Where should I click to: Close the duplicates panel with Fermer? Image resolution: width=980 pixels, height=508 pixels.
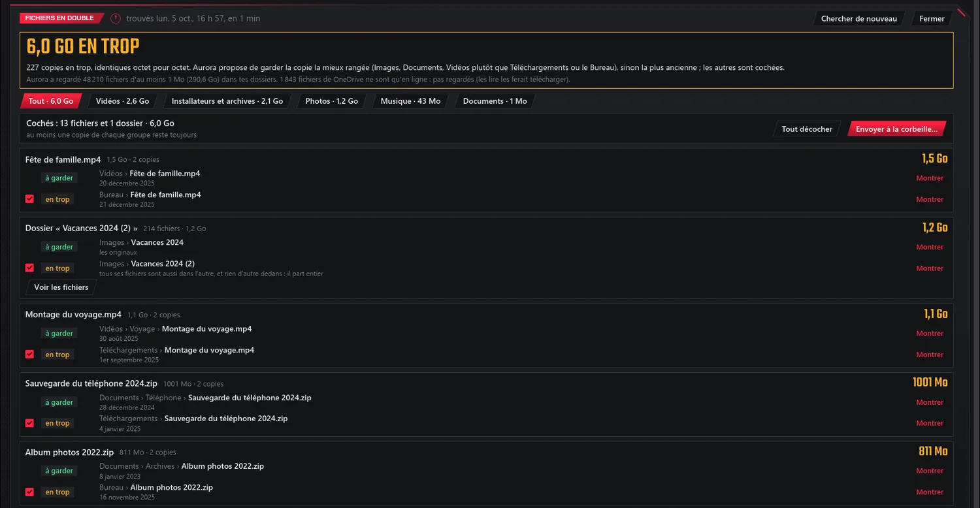coord(932,18)
